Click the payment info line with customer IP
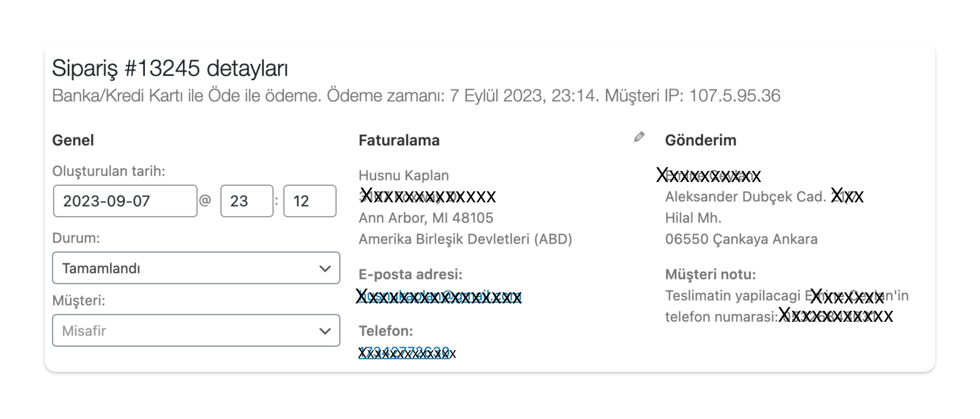Screen dimensions: 980x419 pyautogui.click(x=416, y=96)
